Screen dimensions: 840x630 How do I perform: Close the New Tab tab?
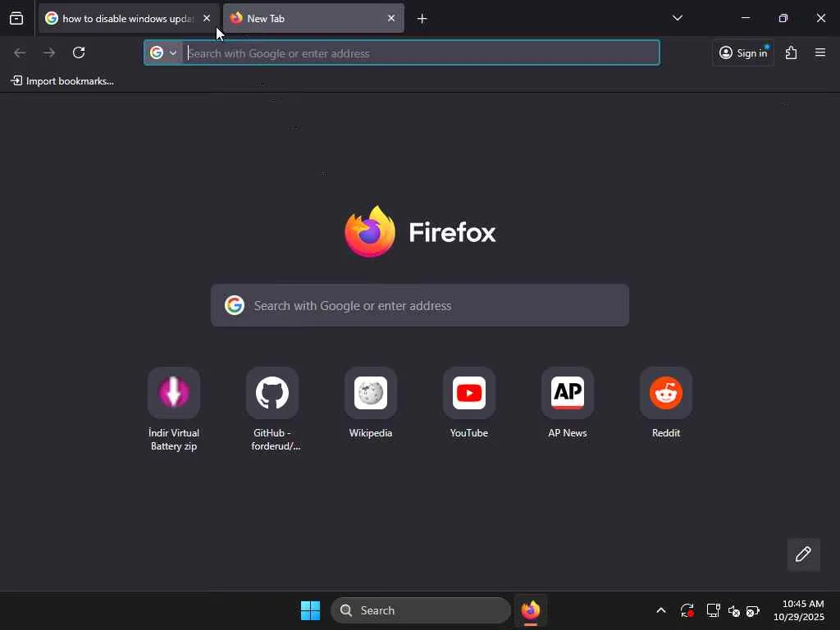tap(391, 18)
